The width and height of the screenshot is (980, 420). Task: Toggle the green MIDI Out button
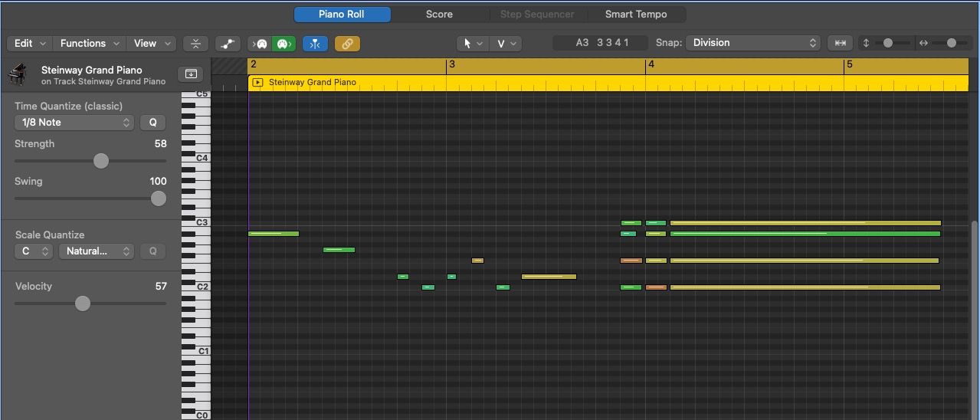[x=284, y=44]
